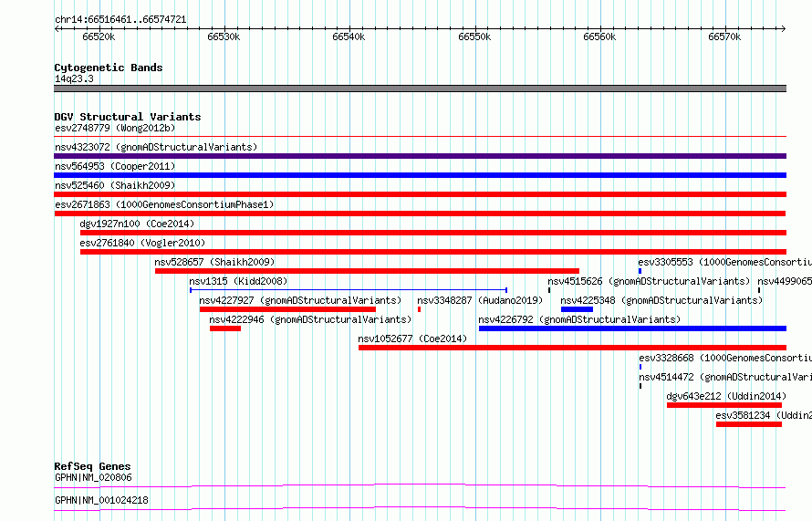Open dgv1927n100 (Coe2014) variant label
812x521 pixels.
tap(137, 224)
